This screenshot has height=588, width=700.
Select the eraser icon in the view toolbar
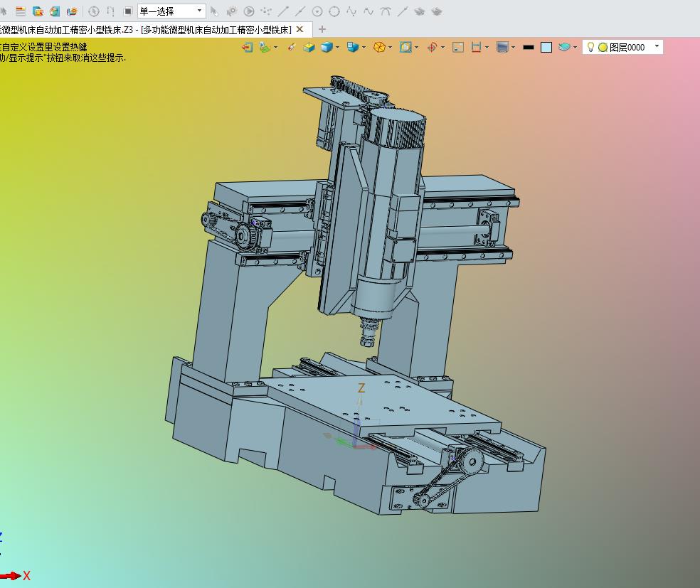click(x=292, y=47)
